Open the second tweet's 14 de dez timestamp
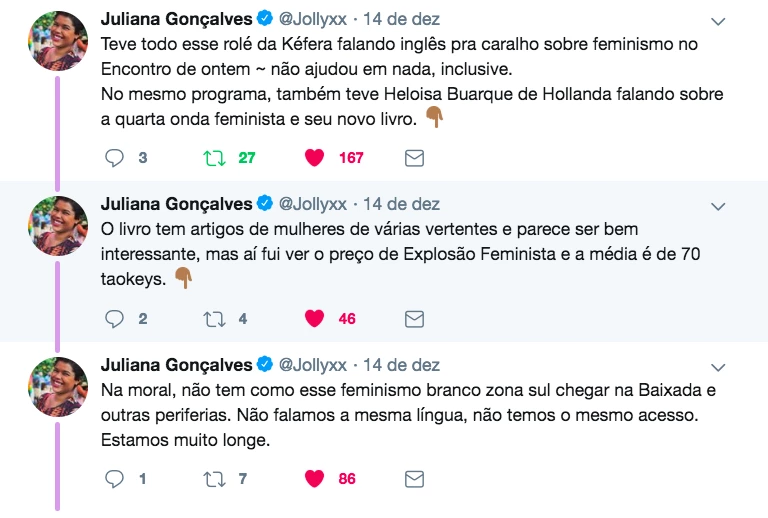768x518 pixels. [401, 204]
